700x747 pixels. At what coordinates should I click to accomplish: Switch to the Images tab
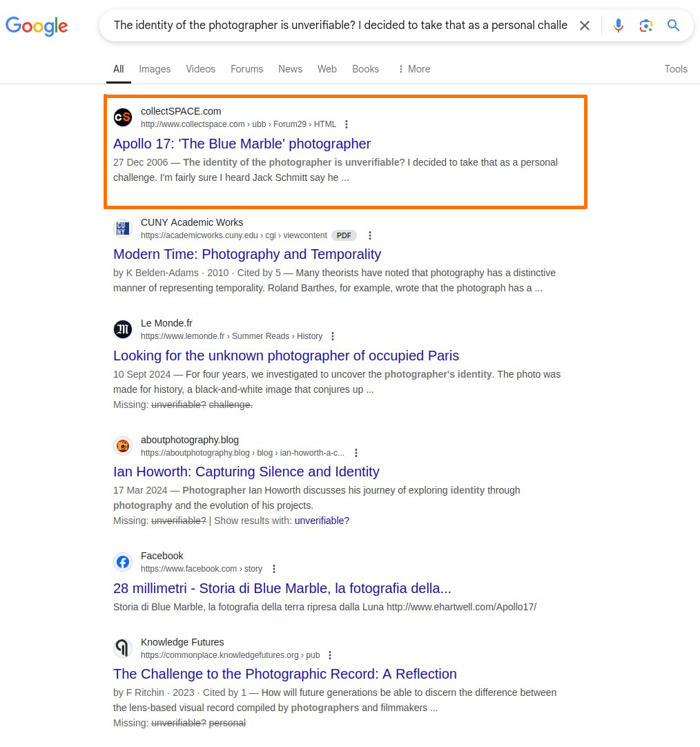click(155, 69)
